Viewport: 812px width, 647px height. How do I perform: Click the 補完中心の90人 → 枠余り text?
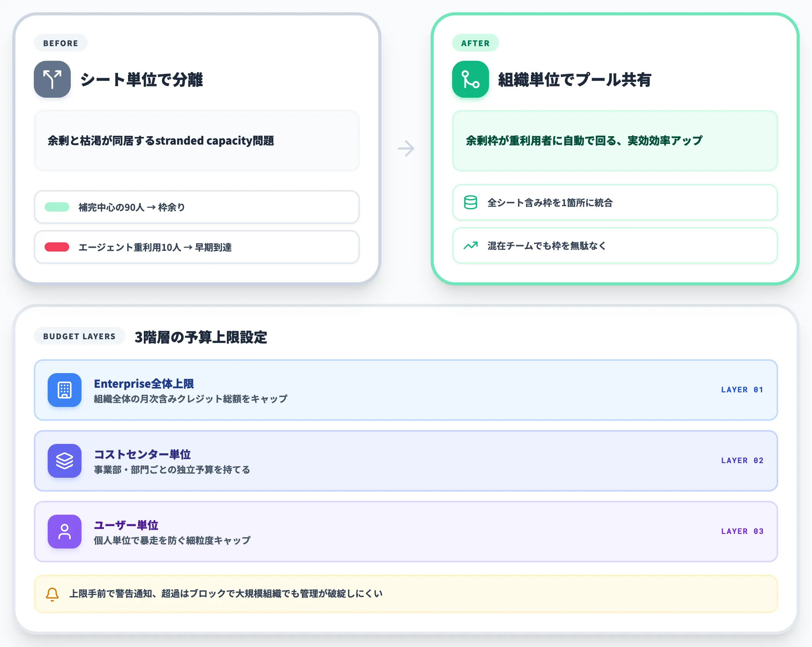point(132,207)
